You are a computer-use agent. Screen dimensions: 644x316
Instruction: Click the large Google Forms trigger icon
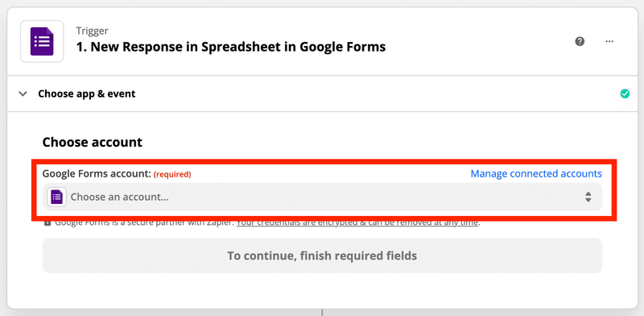pyautogui.click(x=42, y=42)
